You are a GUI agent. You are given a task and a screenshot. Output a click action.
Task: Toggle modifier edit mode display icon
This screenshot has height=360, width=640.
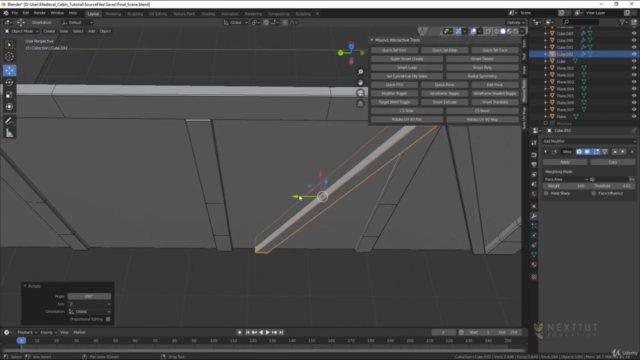tap(596, 152)
